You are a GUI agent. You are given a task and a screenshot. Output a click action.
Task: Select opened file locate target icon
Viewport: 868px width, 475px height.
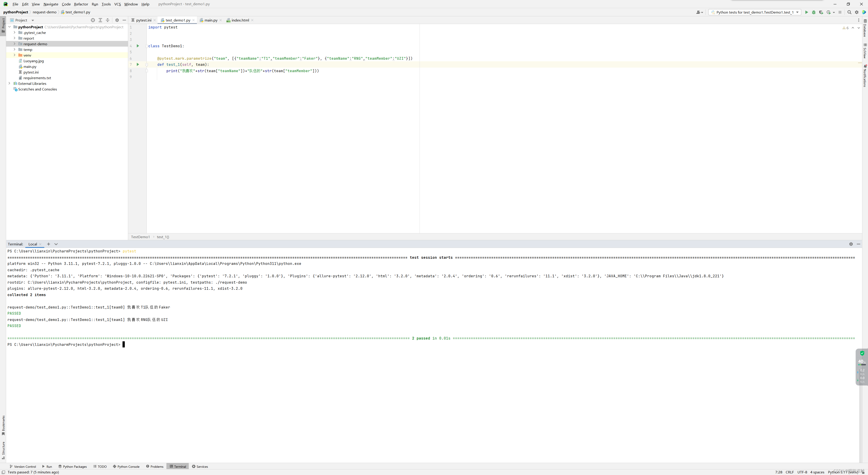tap(93, 20)
